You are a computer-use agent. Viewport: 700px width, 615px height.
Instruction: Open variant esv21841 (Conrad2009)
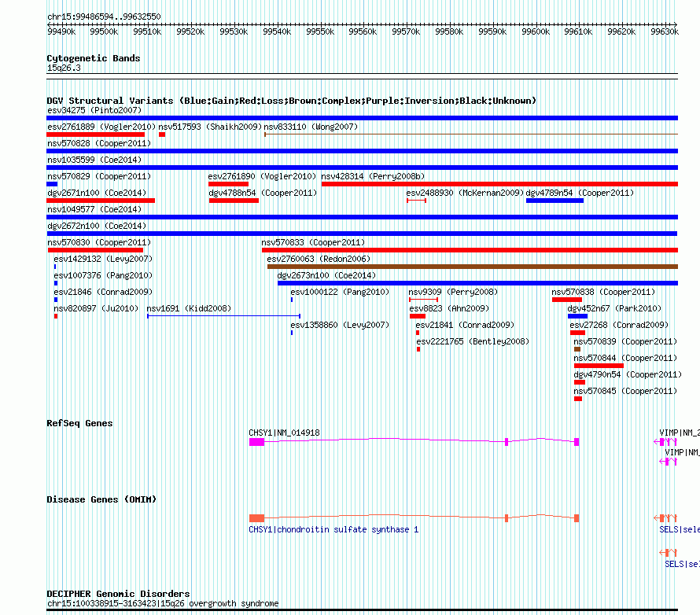pos(465,325)
